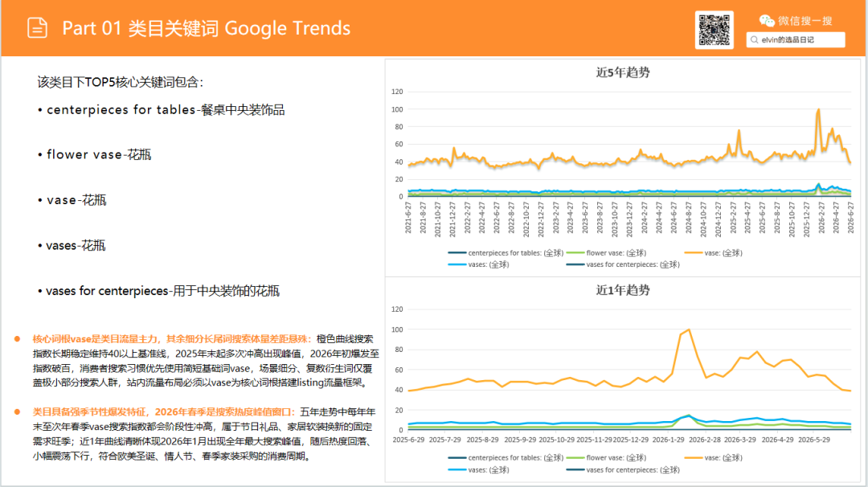Choose "flower vase" legend in 近1年趋势 chart
The width and height of the screenshot is (868, 487).
click(x=606, y=458)
